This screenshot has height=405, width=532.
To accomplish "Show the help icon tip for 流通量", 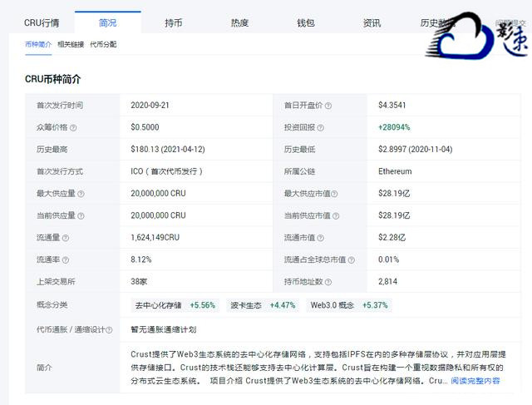I will tap(65, 238).
